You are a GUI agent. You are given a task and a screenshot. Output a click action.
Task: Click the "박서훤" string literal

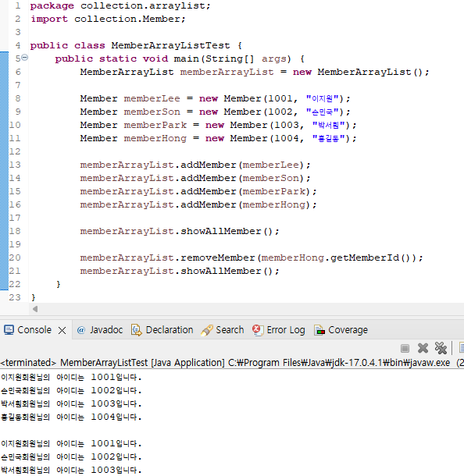329,125
